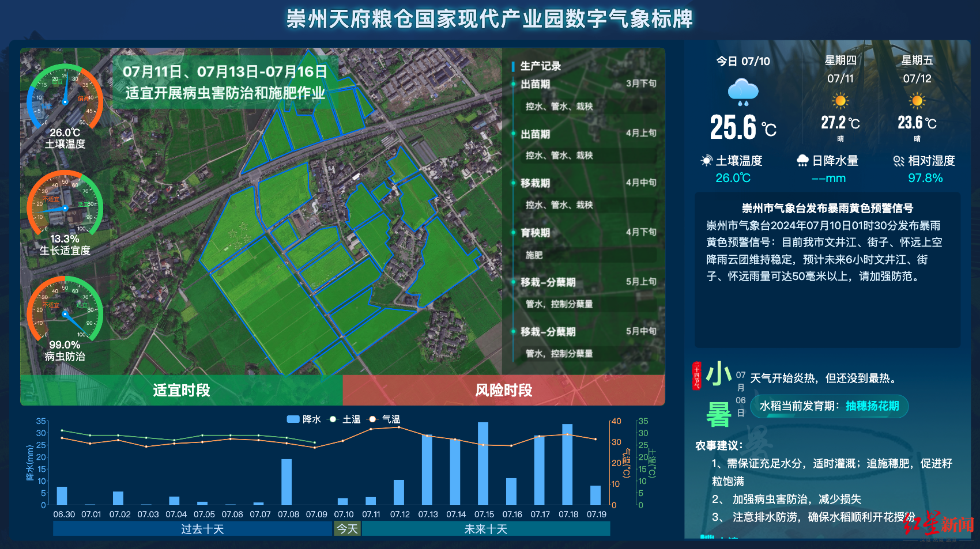Open the 暴雨黄色预警信号 warning title
The width and height of the screenshot is (980, 549).
point(827,208)
